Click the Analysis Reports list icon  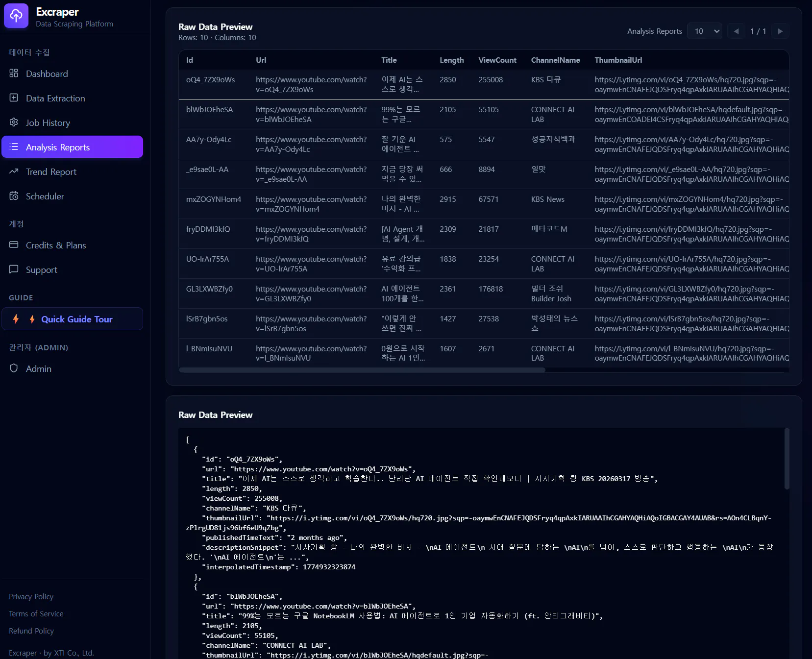14,147
